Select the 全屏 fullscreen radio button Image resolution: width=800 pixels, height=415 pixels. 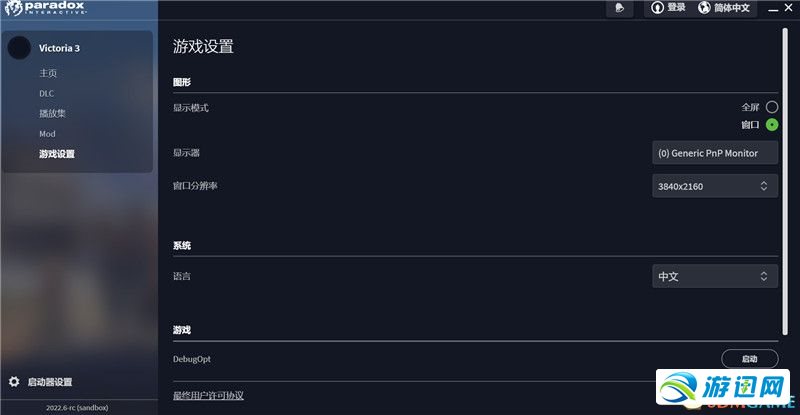pos(772,107)
